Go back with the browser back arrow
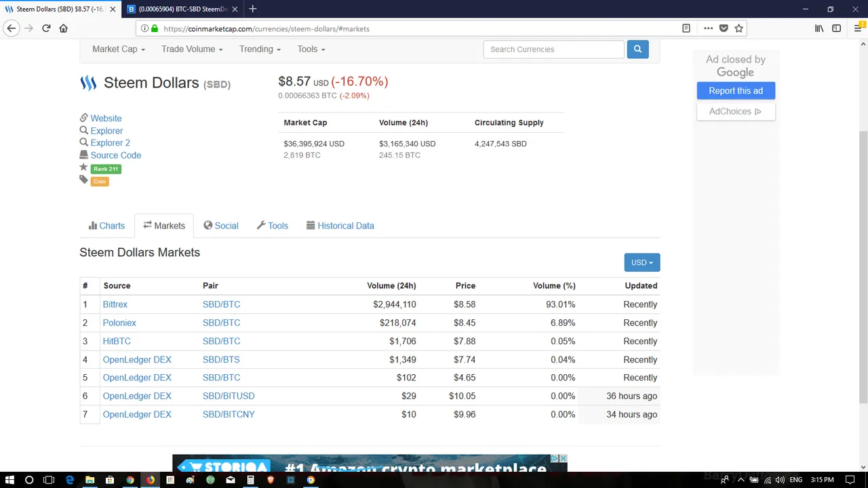868x488 pixels. click(x=11, y=28)
